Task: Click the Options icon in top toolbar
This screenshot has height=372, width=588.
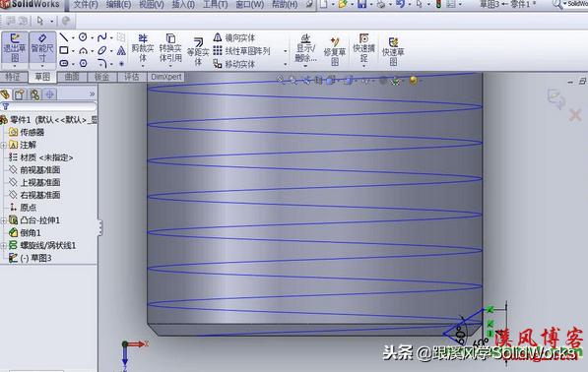Action: pos(451,4)
